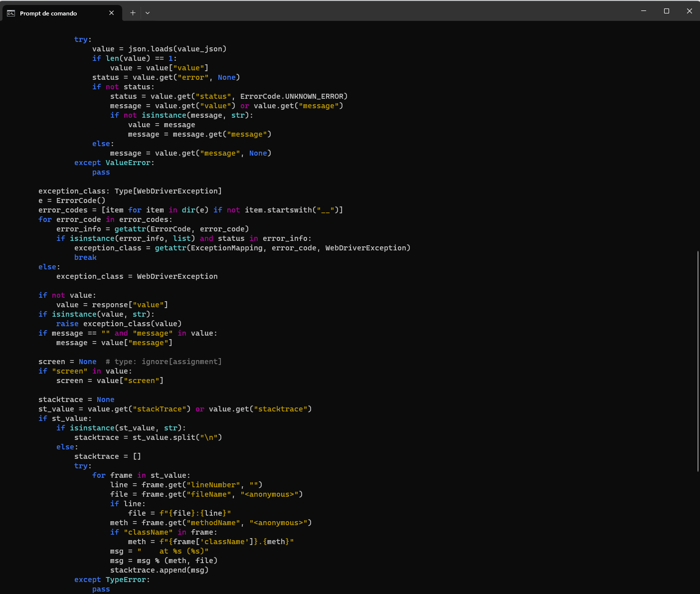Viewport: 700px width, 594px height.
Task: Click the 'break' keyword in the for loop
Action: pyautogui.click(x=85, y=257)
